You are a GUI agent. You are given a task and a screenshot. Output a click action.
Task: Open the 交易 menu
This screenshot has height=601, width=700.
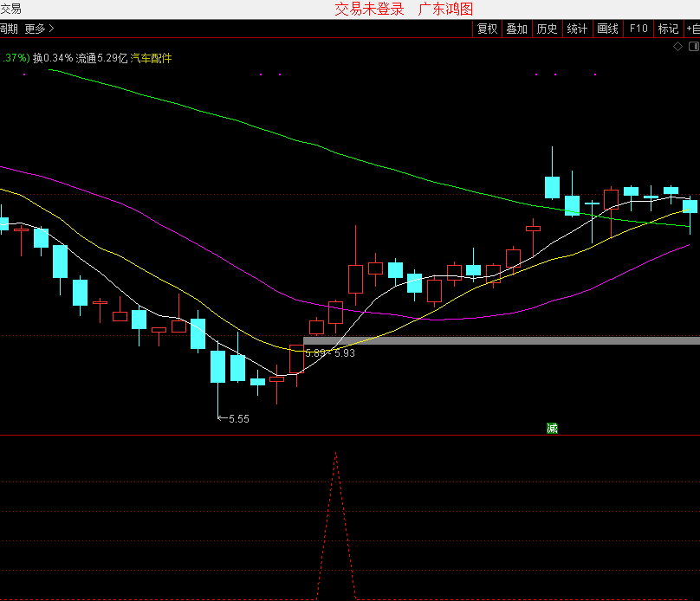tap(10, 9)
